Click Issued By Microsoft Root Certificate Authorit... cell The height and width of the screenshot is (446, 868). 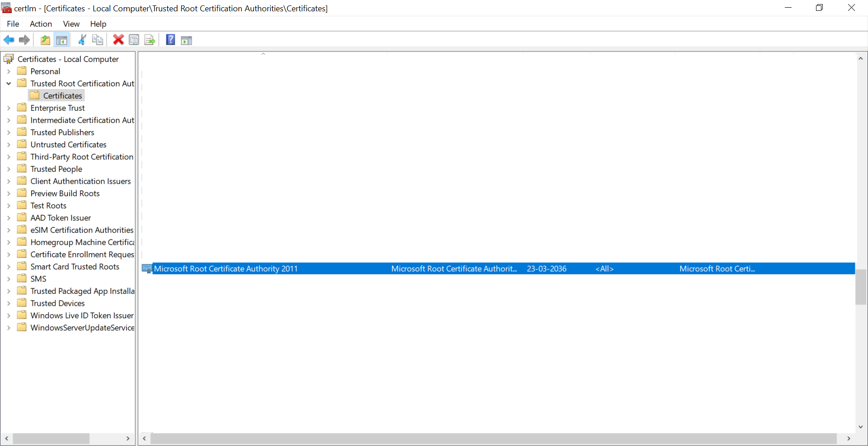(454, 269)
